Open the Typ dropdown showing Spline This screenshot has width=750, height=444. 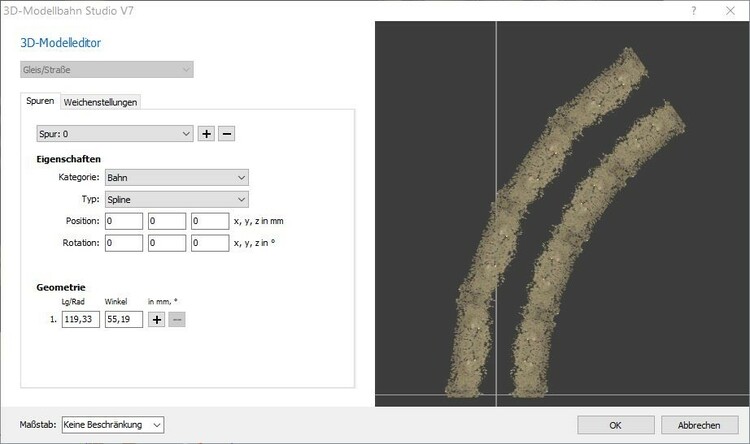click(x=176, y=200)
